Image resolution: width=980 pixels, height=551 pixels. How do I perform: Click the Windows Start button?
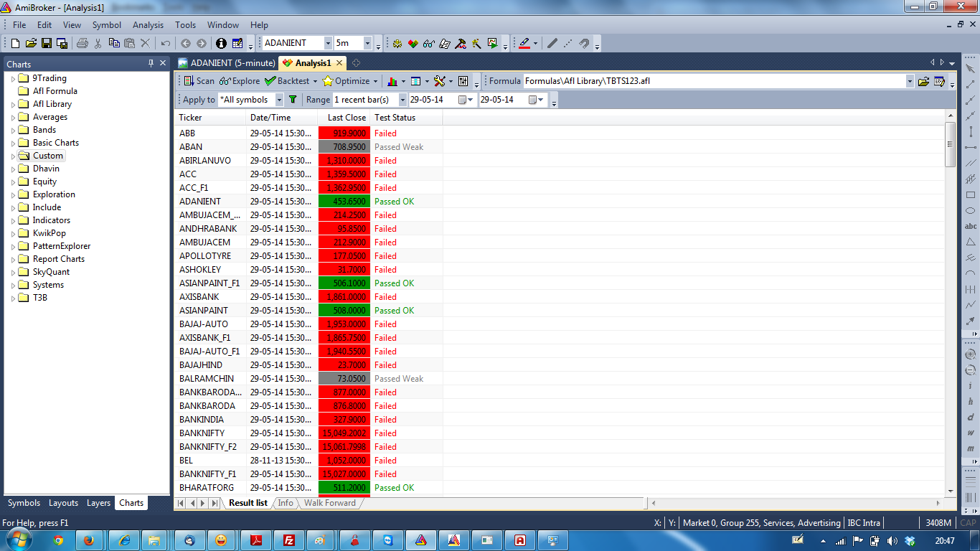19,540
